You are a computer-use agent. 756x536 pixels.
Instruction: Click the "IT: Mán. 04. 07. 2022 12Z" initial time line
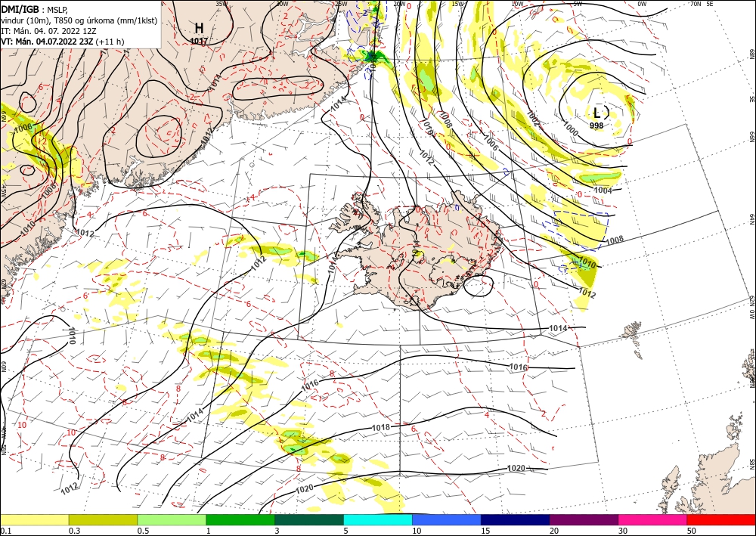(x=48, y=31)
